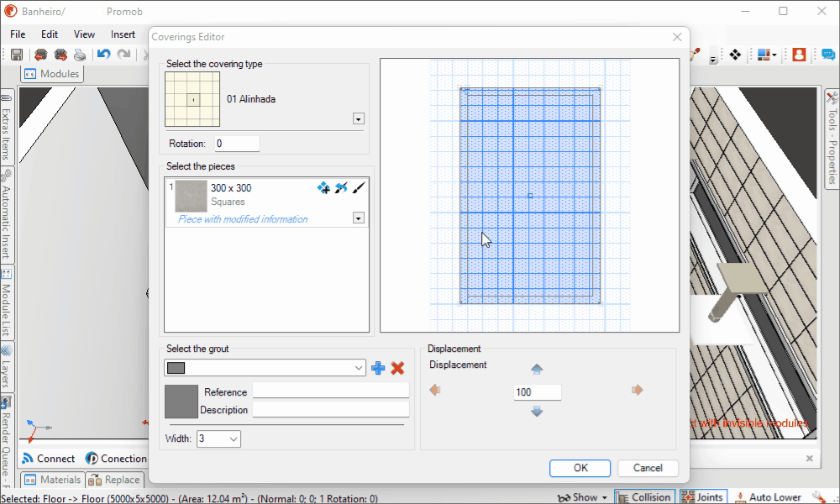Click the Promob logo icon in title bar
The width and height of the screenshot is (840, 504).
tap(10, 11)
